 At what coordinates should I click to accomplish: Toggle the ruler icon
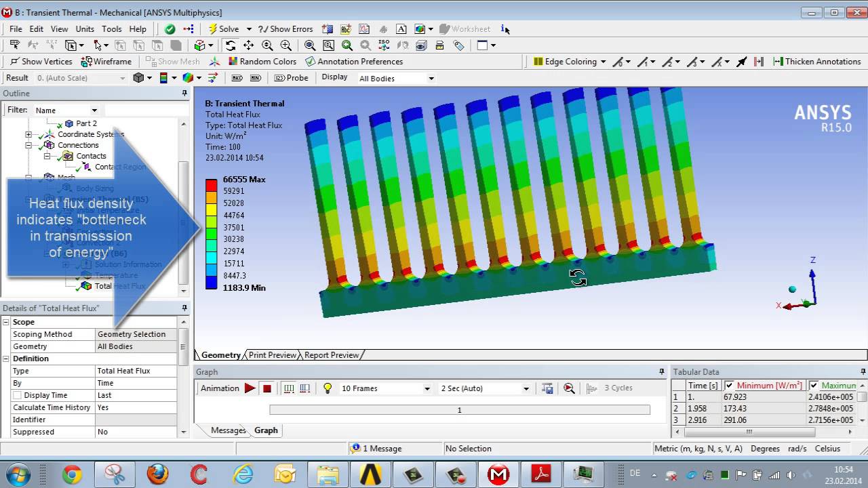click(x=440, y=45)
